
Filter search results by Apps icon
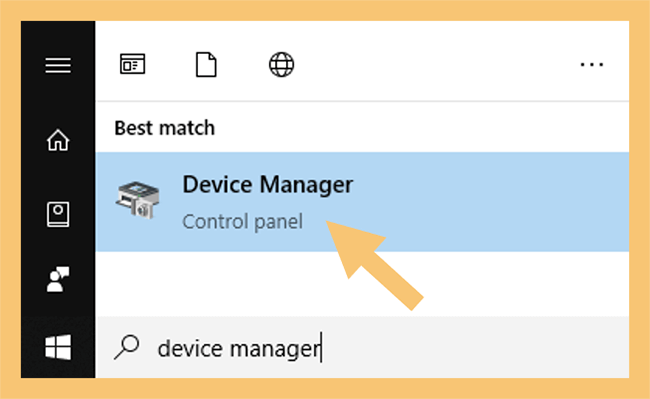pos(133,64)
